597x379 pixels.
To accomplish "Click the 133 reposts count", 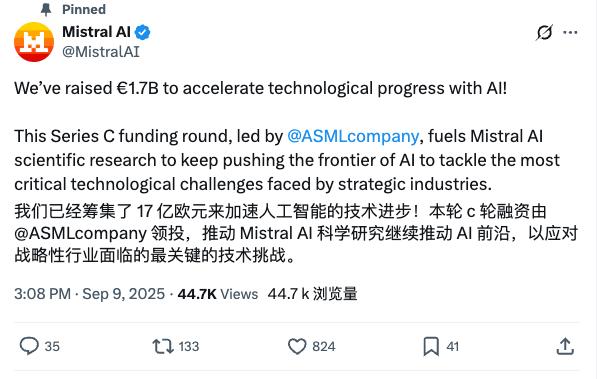I will tap(189, 346).
